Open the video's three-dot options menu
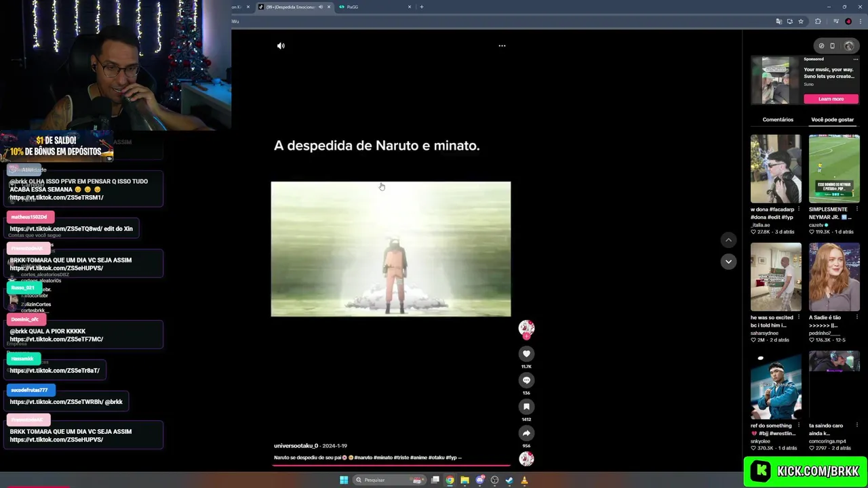The width and height of the screenshot is (868, 488). point(502,46)
